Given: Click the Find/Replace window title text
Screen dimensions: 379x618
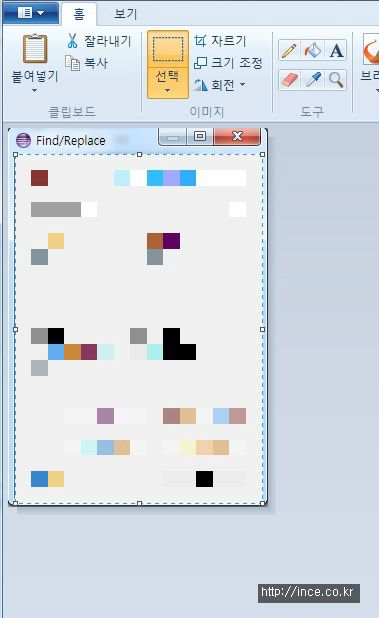Looking at the screenshot, I should (x=71, y=141).
